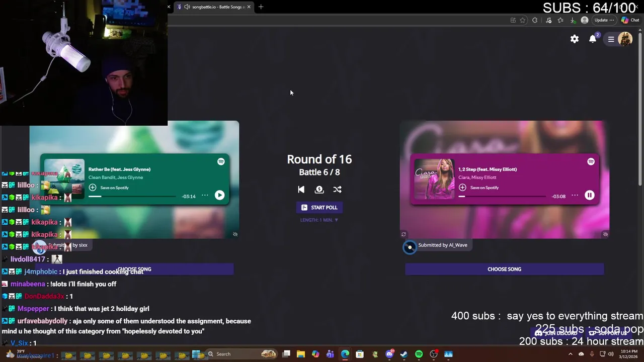Click Spotify logo on Rather Be player

(221, 161)
